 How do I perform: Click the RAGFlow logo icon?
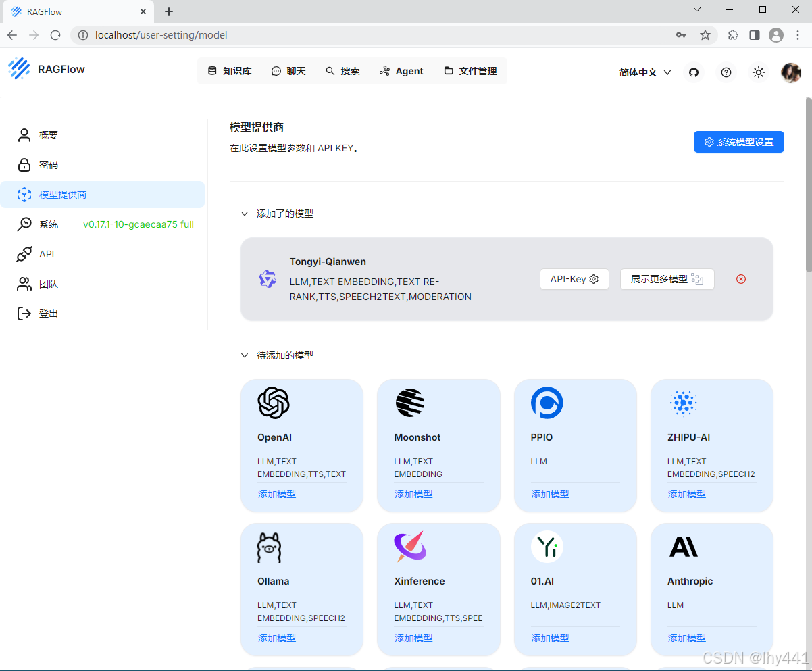[x=19, y=69]
